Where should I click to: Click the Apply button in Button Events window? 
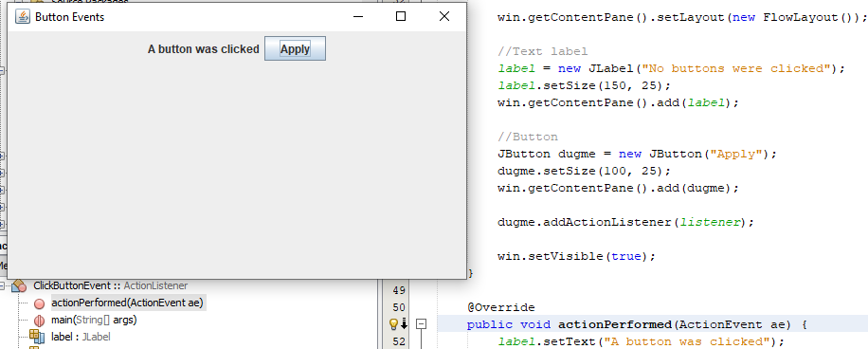click(295, 48)
